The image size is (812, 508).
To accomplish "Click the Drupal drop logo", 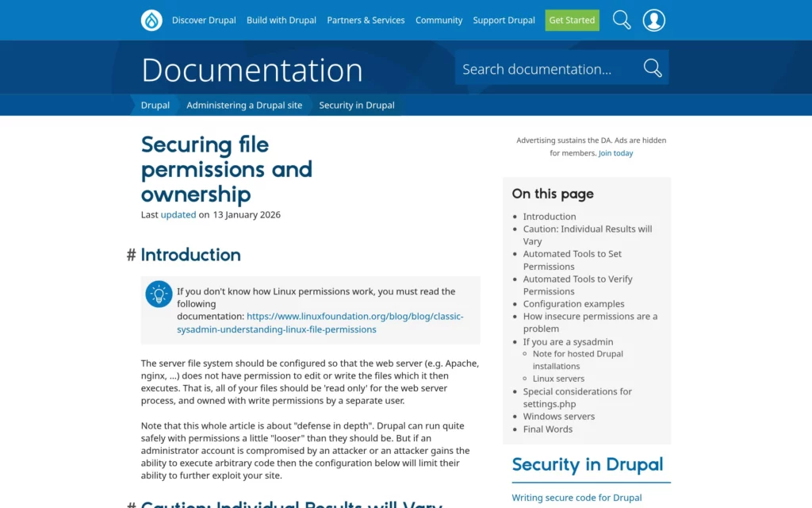I will tap(151, 20).
